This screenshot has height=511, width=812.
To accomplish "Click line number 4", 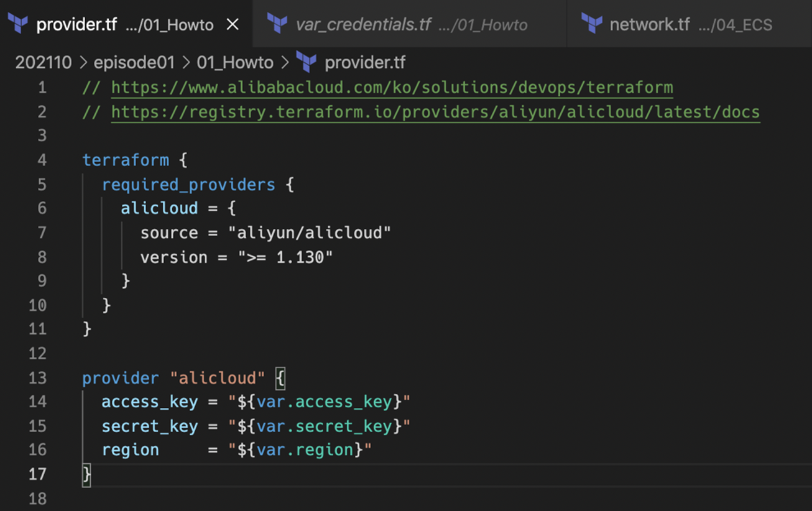I will pyautogui.click(x=41, y=160).
